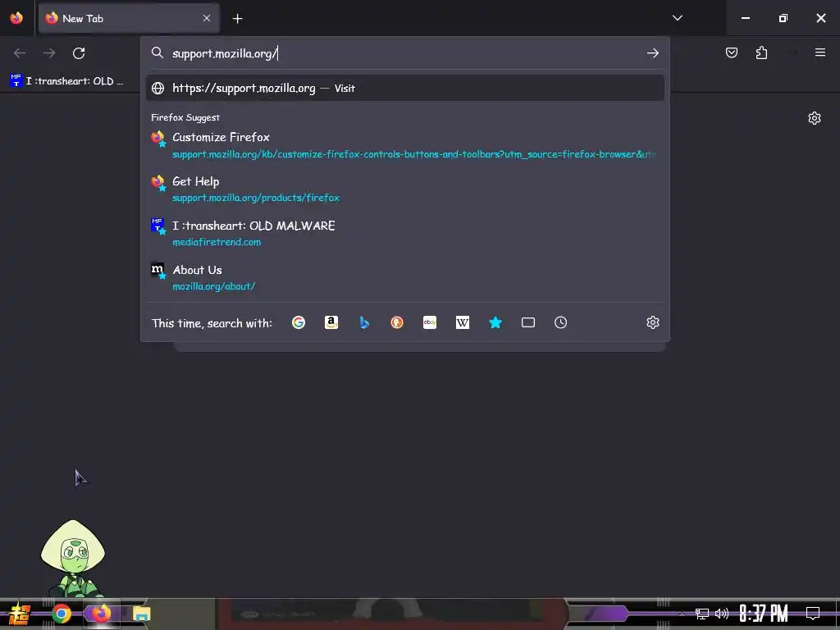The width and height of the screenshot is (840, 630).
Task: Click the mozilla.org/about/ URL text
Action: tap(214, 286)
